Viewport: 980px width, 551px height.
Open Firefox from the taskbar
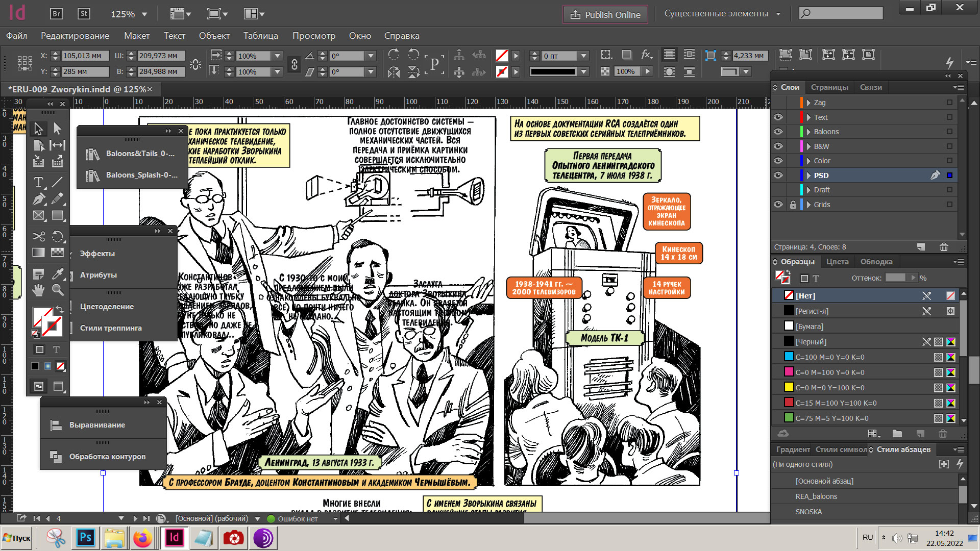click(x=142, y=538)
